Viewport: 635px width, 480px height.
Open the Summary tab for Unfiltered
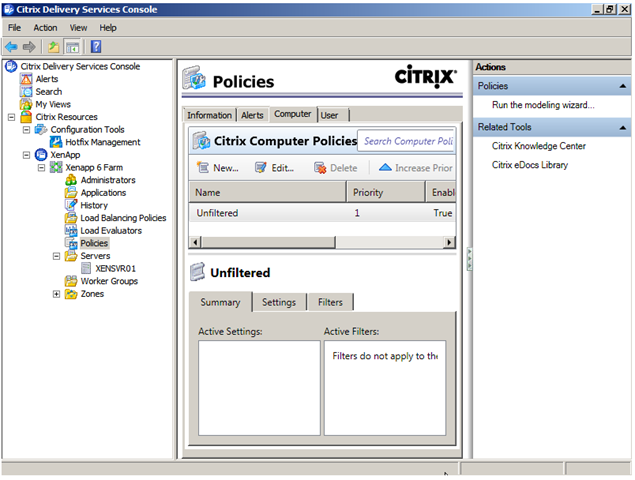[x=220, y=302]
